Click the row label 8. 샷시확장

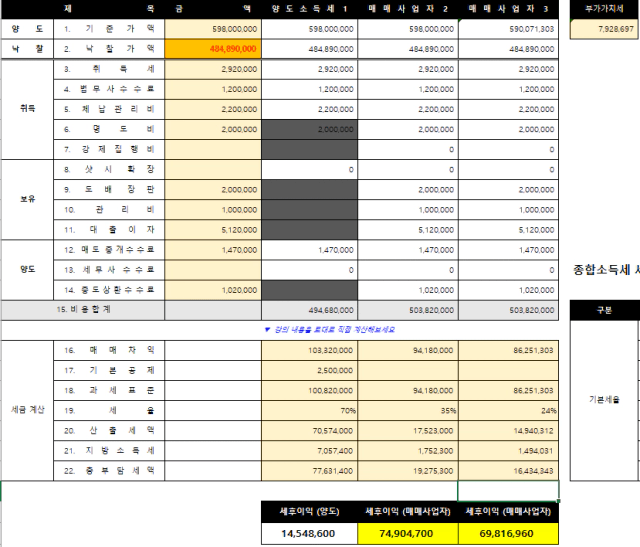[x=109, y=169]
